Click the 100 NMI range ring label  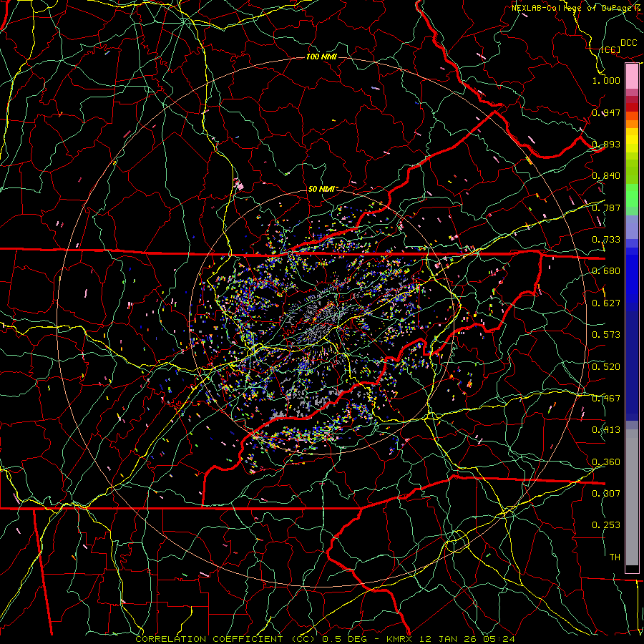point(321,57)
